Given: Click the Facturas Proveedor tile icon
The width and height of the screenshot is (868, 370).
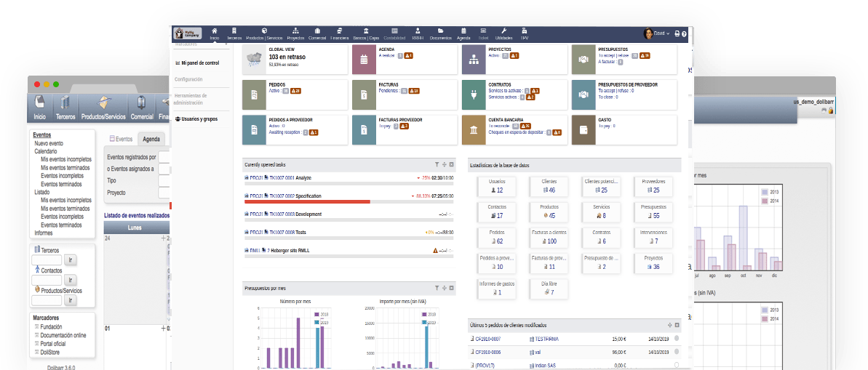Looking at the screenshot, I should tap(364, 130).
